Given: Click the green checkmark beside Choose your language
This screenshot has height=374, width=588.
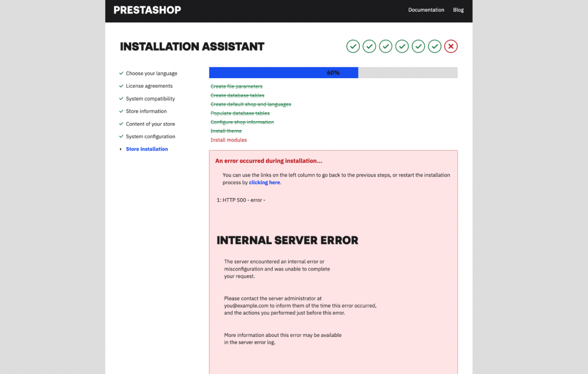Looking at the screenshot, I should [x=121, y=73].
